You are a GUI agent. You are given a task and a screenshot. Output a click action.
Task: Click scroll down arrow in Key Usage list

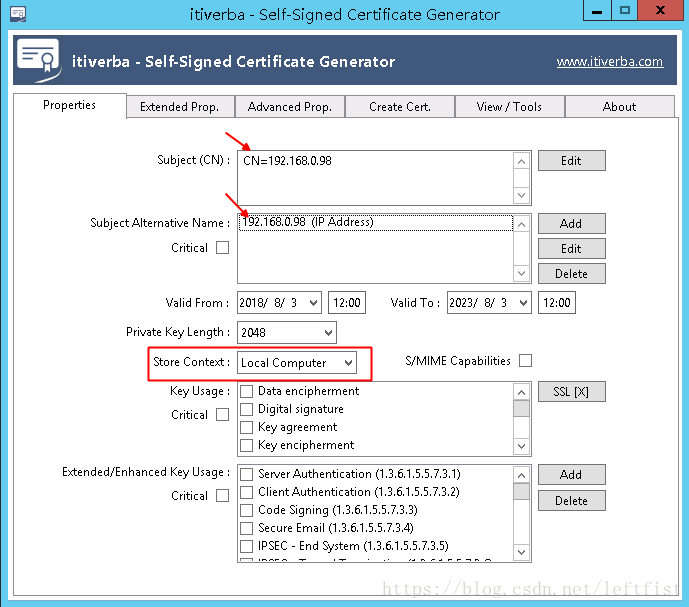[522, 447]
